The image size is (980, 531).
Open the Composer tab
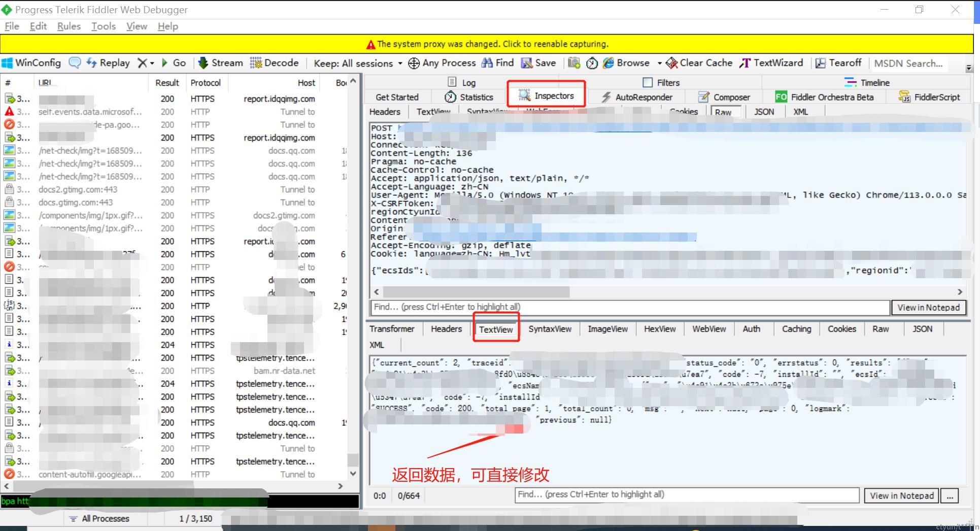coord(724,97)
